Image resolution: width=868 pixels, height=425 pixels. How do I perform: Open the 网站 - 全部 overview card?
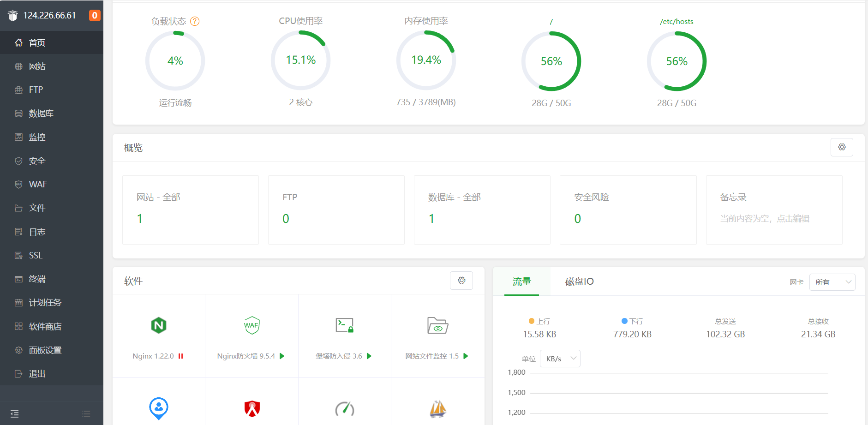tap(191, 210)
